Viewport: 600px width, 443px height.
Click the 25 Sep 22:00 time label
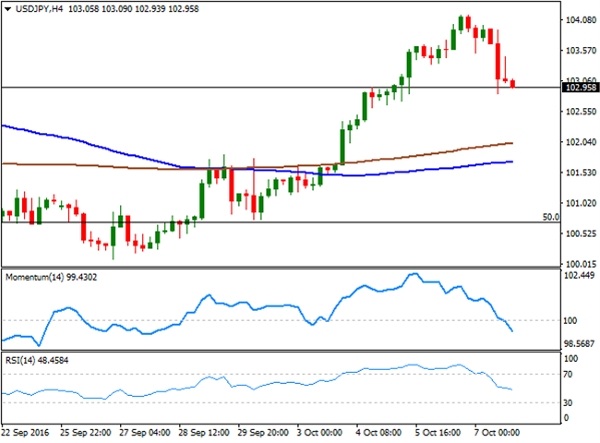[86, 433]
